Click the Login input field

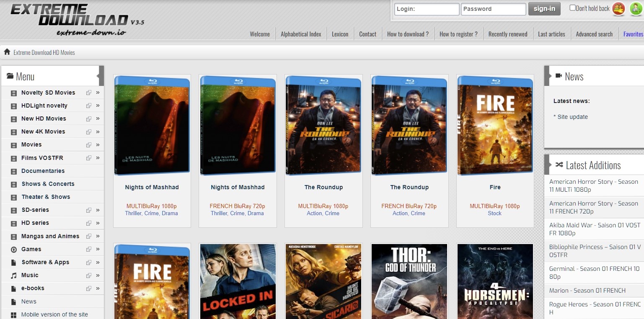coord(427,9)
